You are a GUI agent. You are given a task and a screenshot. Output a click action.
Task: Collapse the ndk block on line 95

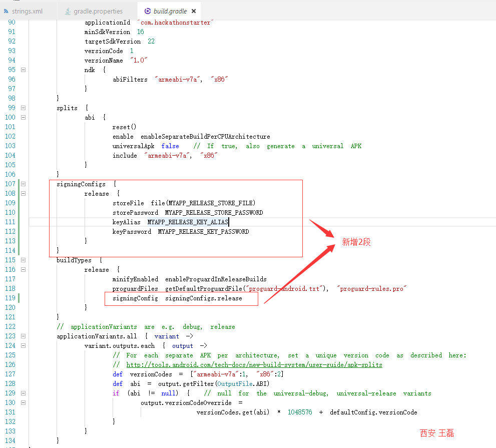pyautogui.click(x=23, y=70)
